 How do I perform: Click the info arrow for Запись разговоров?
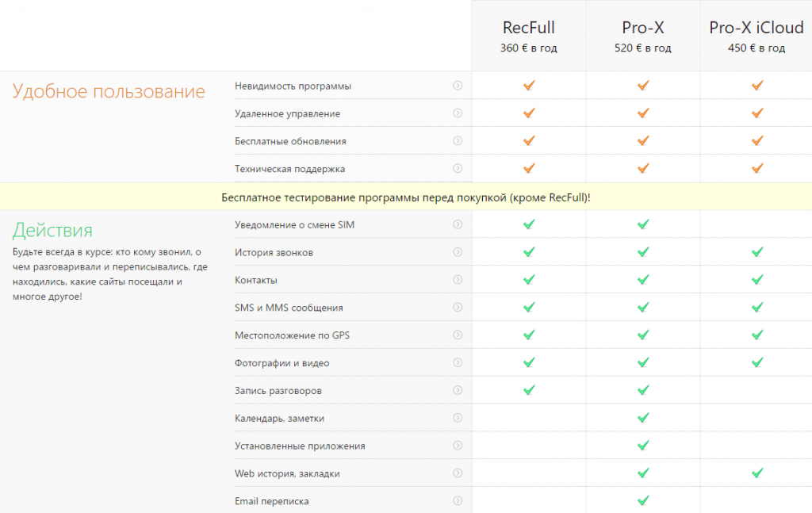pyautogui.click(x=458, y=390)
